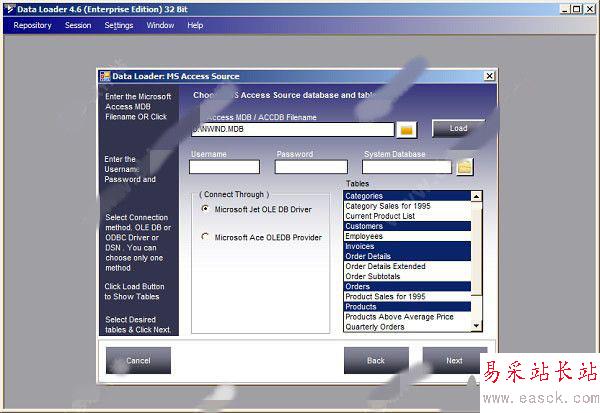
Task: Click the Back button
Action: tap(376, 361)
